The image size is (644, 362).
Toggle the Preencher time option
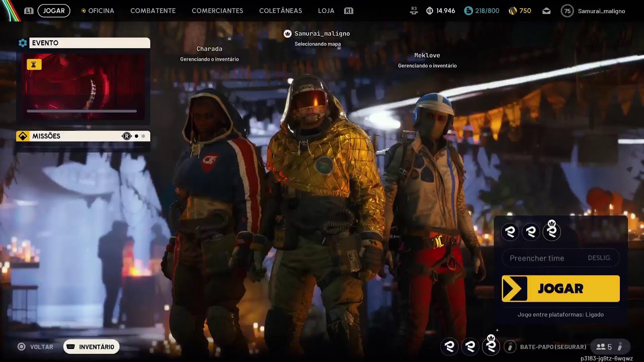pos(560,258)
